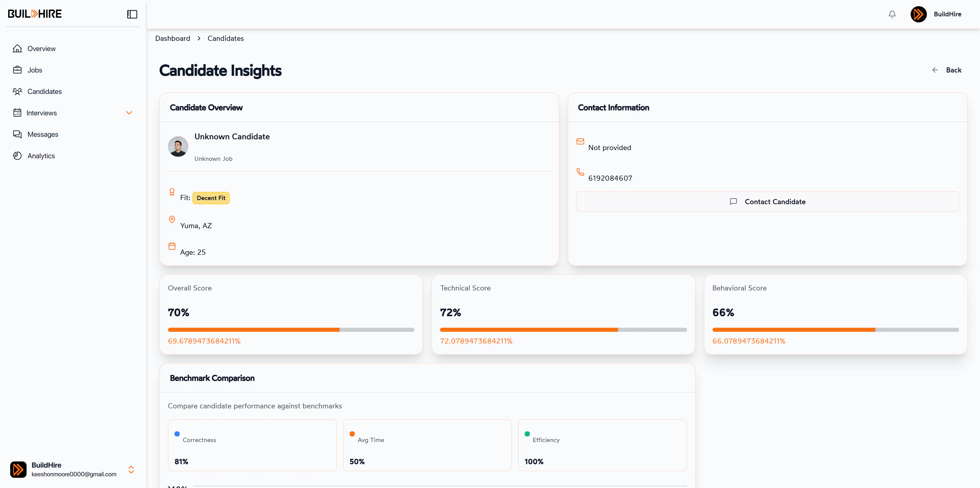Click the breadcrumb chevron separator
The image size is (980, 488).
point(199,39)
